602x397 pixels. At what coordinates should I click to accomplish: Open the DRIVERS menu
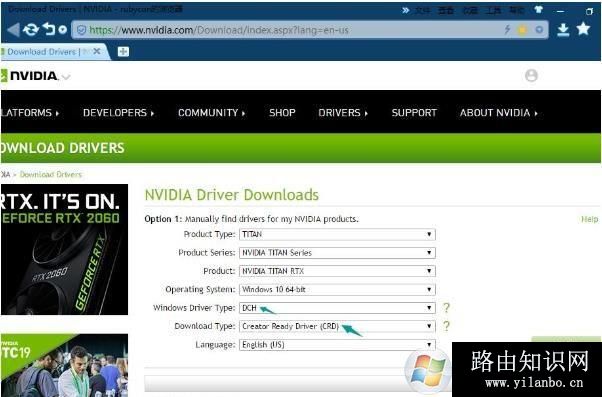point(343,113)
